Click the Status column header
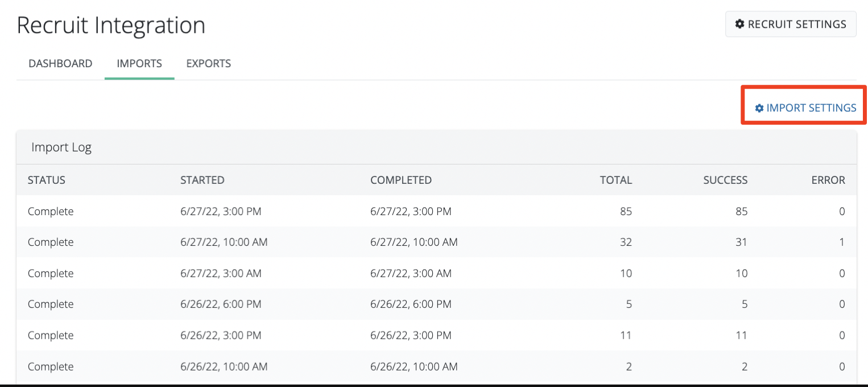868x387 pixels. click(x=47, y=180)
